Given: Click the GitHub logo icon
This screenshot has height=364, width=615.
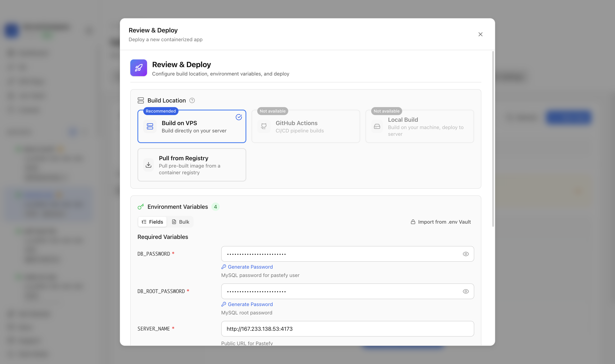Looking at the screenshot, I should (x=264, y=126).
